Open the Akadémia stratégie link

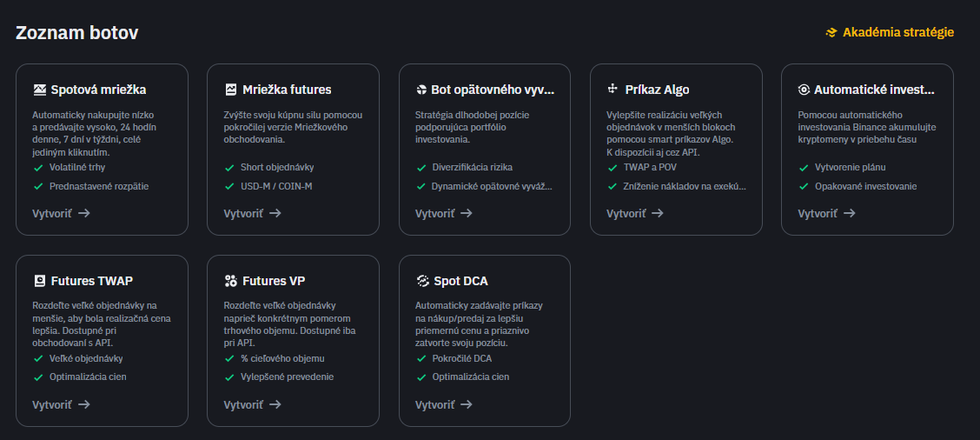click(897, 33)
